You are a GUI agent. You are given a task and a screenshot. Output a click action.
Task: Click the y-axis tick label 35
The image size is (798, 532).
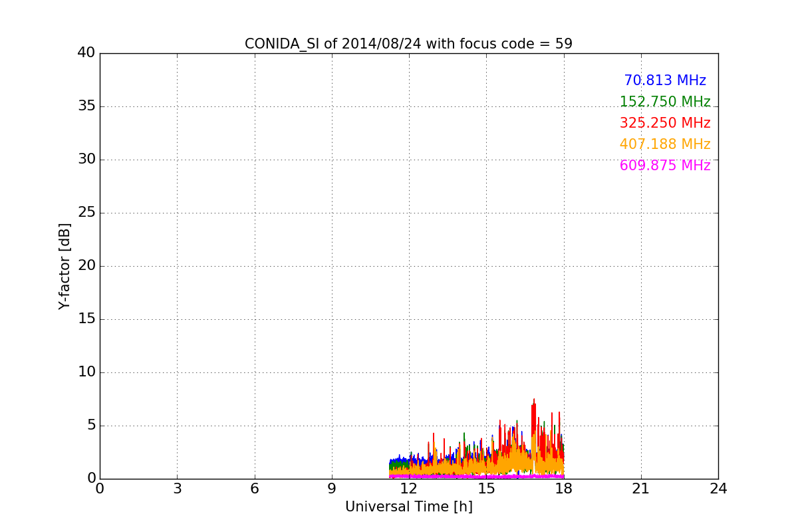point(86,106)
